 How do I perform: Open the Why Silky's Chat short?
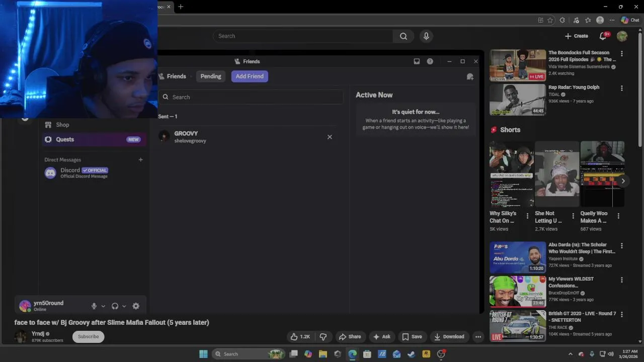coord(512,174)
